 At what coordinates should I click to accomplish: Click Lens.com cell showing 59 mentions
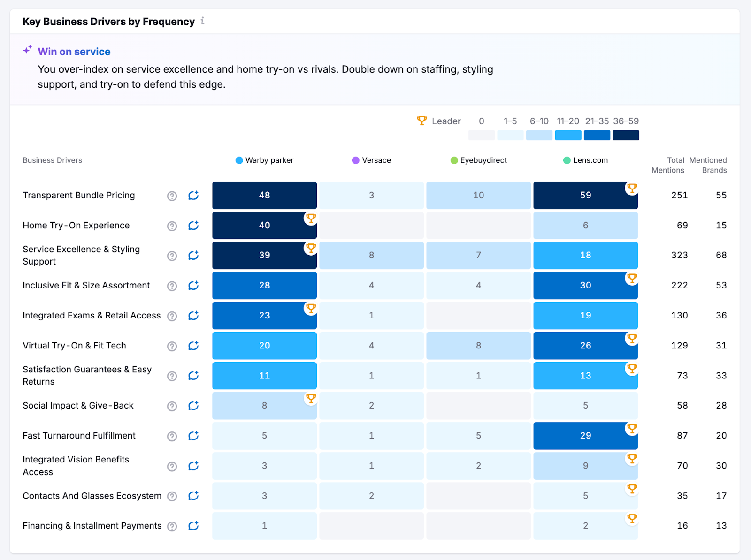pos(585,195)
